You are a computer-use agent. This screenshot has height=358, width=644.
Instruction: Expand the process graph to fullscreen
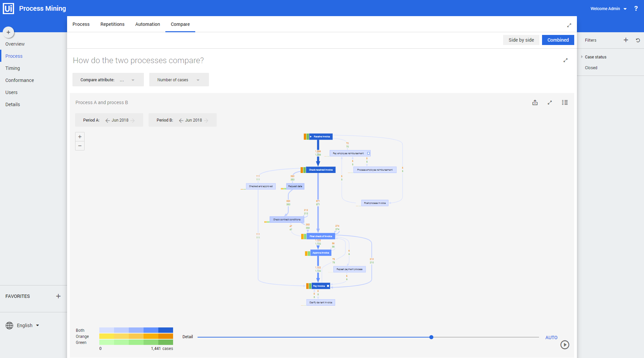550,103
